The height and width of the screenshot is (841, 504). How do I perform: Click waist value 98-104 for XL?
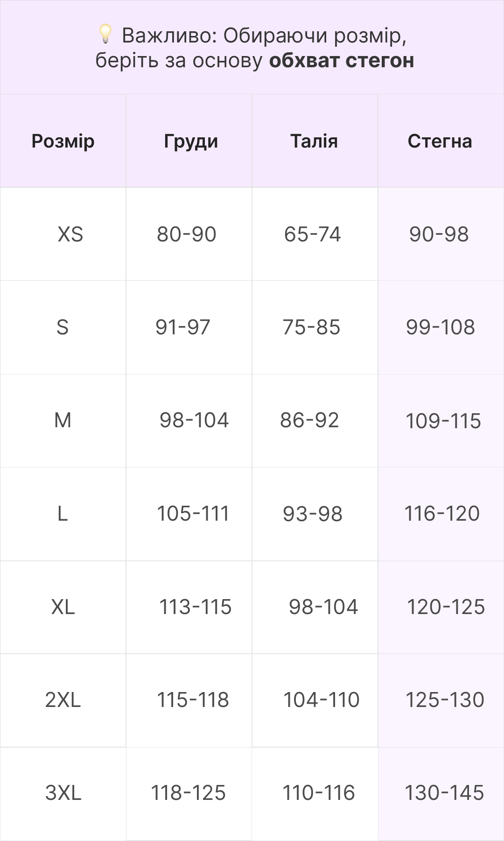pyautogui.click(x=323, y=607)
